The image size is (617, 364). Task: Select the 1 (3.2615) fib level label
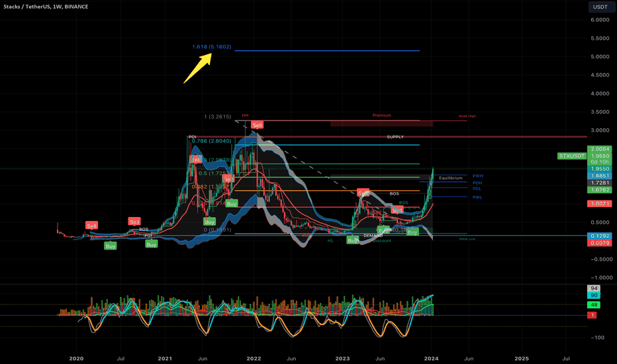(218, 116)
